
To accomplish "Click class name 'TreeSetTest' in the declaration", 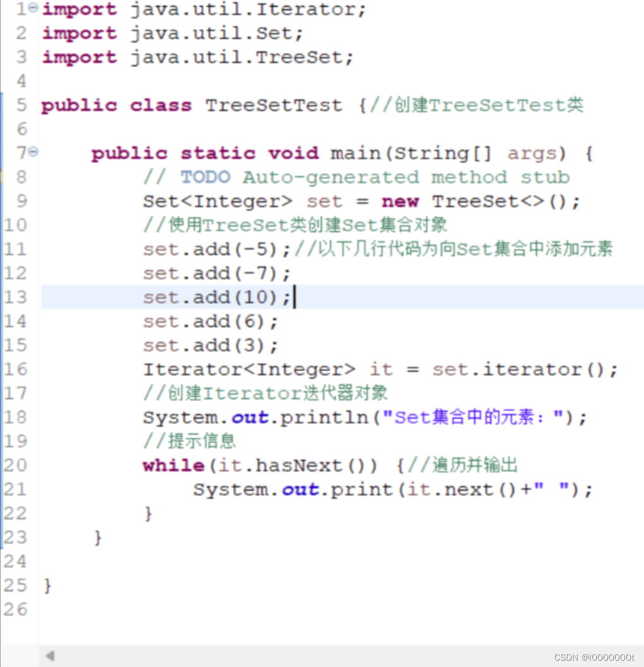I will pos(274,105).
